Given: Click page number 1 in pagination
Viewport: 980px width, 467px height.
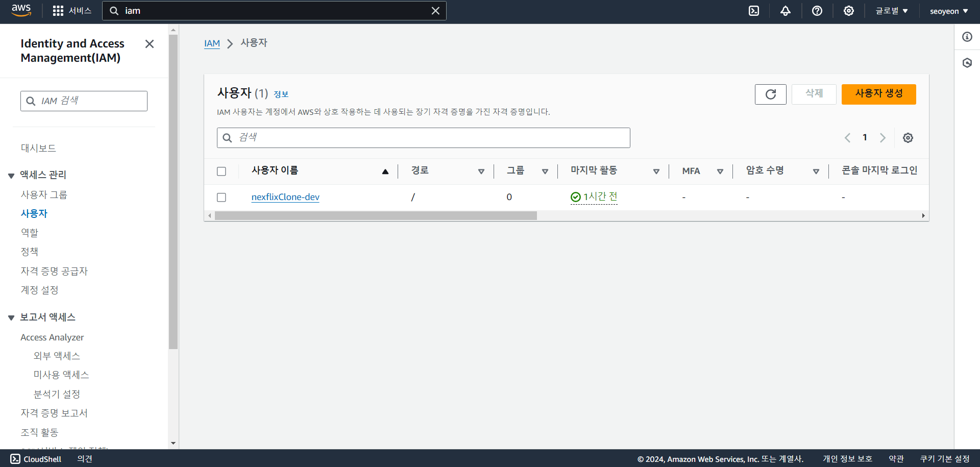Looking at the screenshot, I should (x=865, y=138).
